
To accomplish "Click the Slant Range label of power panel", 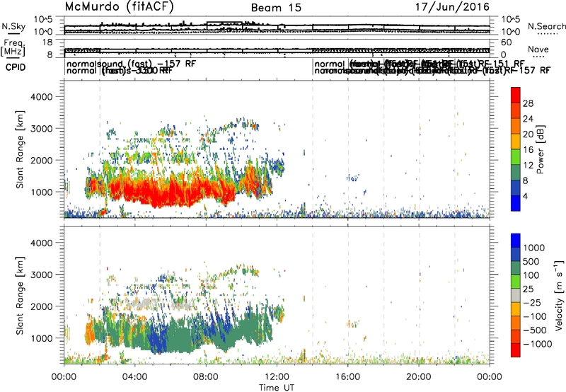I will pos(20,149).
